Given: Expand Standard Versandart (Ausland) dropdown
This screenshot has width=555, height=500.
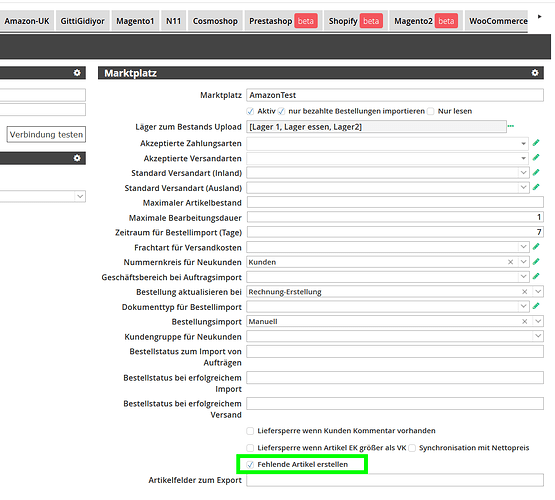Looking at the screenshot, I should 523,187.
